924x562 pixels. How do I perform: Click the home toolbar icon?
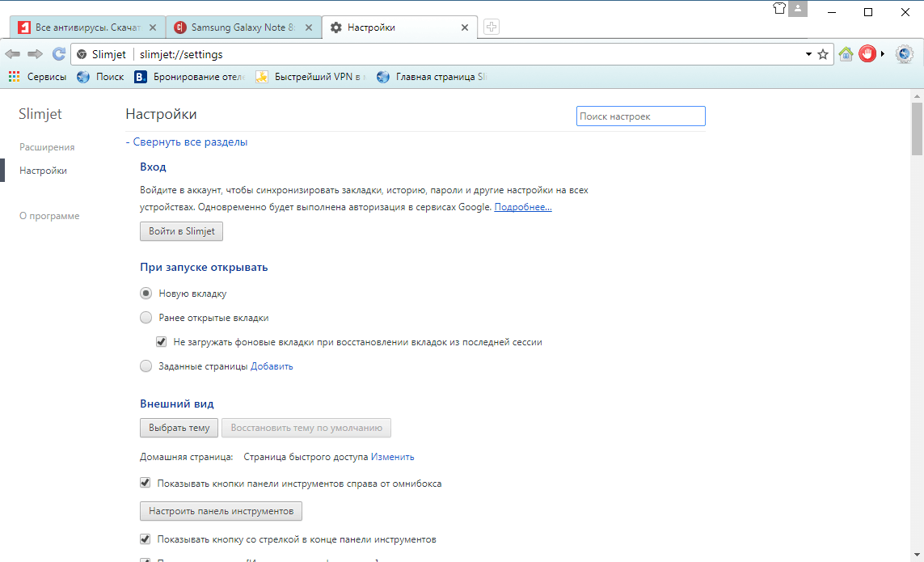tap(846, 54)
